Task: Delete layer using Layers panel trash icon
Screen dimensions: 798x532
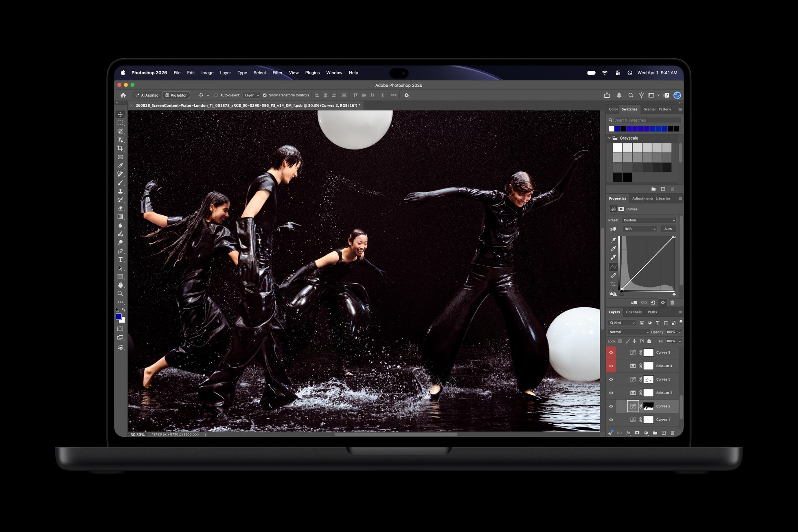Action: (x=673, y=433)
